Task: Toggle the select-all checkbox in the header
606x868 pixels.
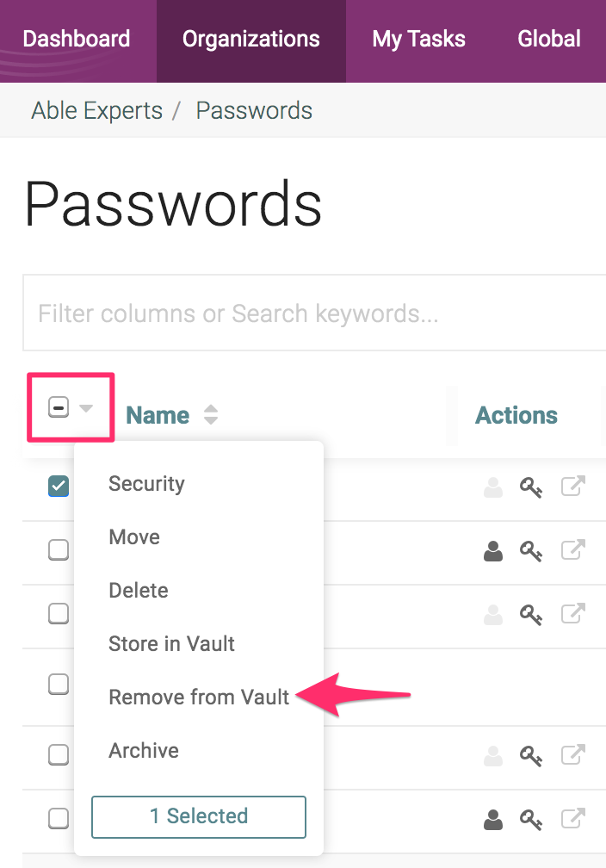Action: point(59,407)
